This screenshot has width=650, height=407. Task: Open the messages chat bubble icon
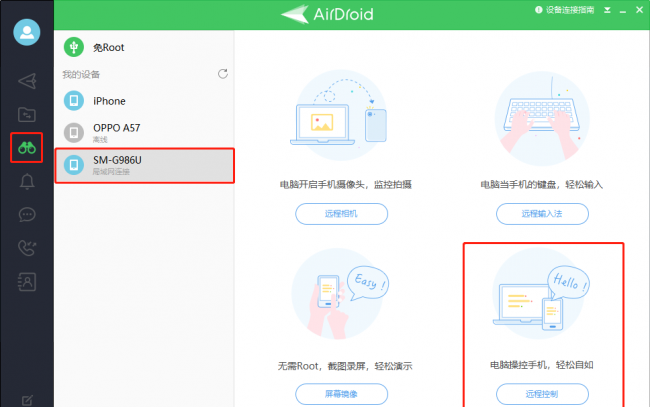[x=27, y=215]
